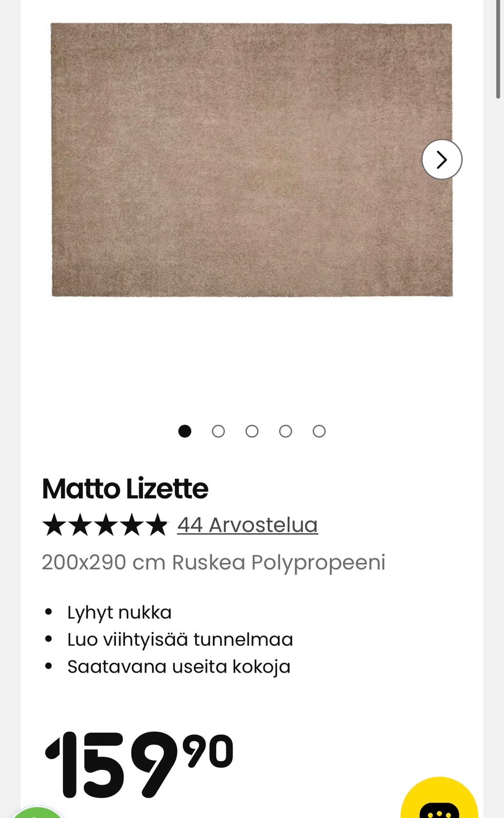Click the next image arrow button
This screenshot has width=504, height=818.
click(442, 160)
